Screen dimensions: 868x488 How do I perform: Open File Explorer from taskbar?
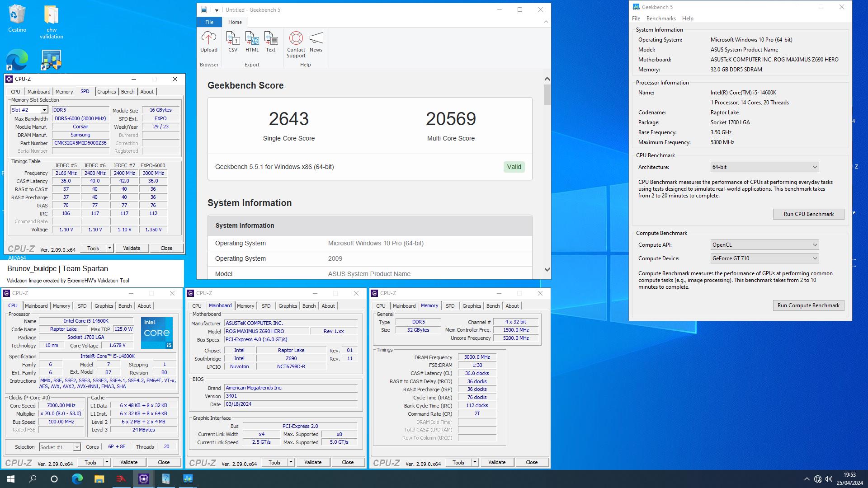click(99, 479)
